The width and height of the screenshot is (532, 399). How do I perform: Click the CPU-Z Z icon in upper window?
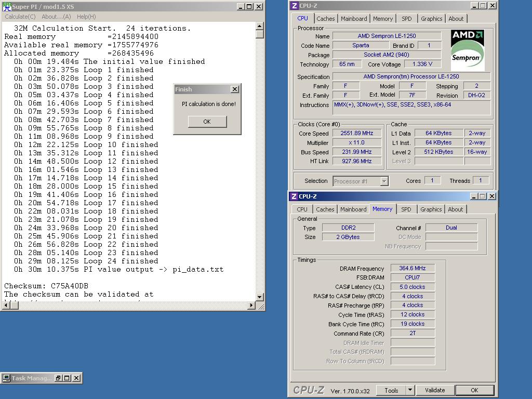click(x=295, y=6)
